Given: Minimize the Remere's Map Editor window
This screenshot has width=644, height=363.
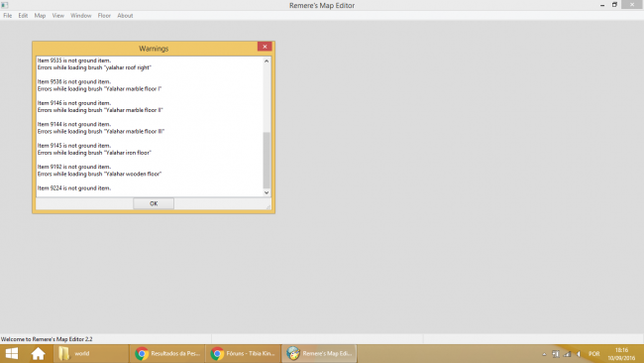Looking at the screenshot, I should coord(602,5).
